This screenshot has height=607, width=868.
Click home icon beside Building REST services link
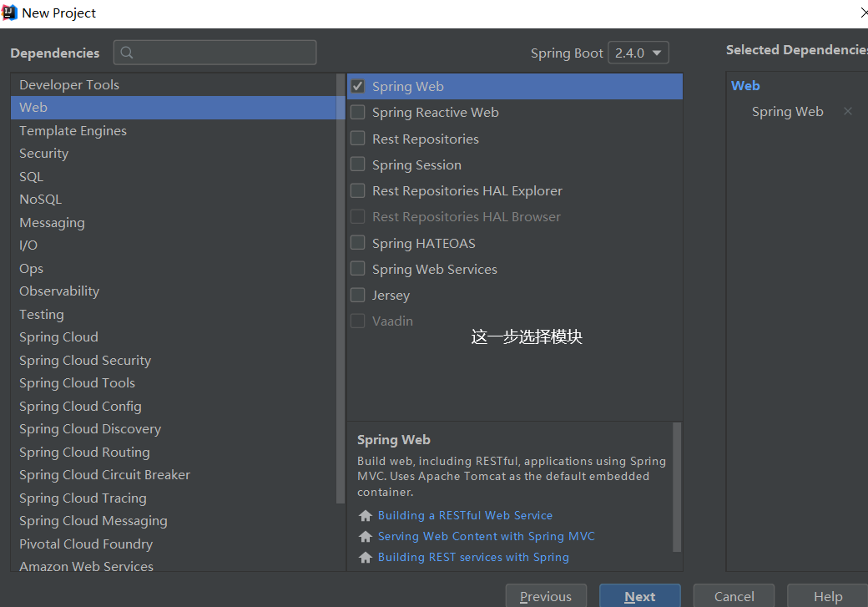[x=366, y=557]
